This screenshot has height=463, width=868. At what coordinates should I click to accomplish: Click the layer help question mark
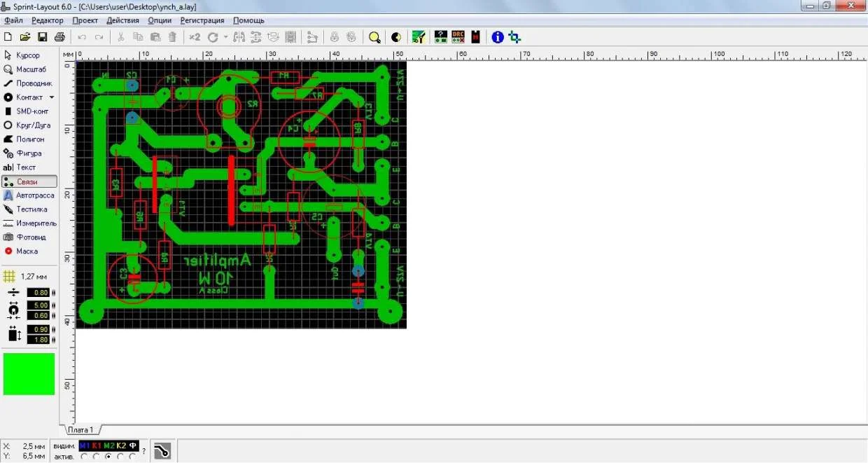pyautogui.click(x=144, y=451)
